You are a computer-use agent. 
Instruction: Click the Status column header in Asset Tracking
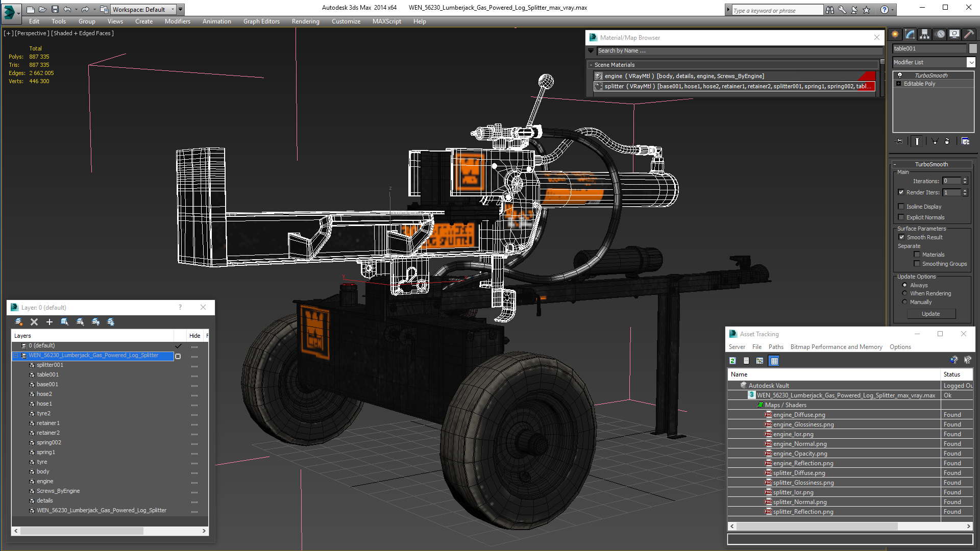coord(957,374)
